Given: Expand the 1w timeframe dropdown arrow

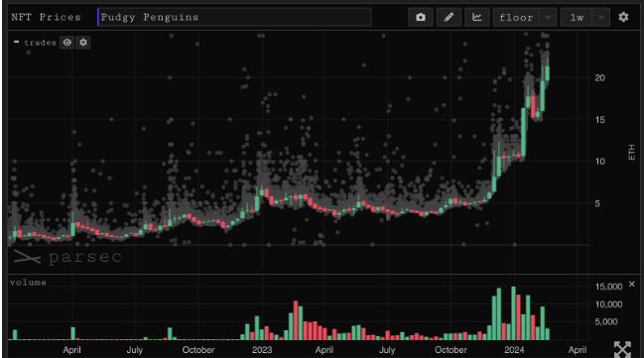Looking at the screenshot, I should 601,17.
